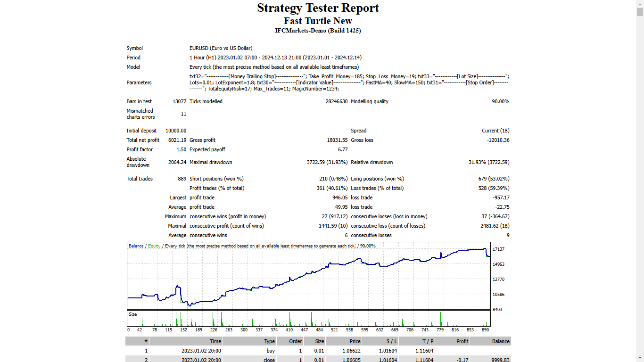Image resolution: width=644 pixels, height=362 pixels.
Task: Click the 'Order' column header
Action: (x=290, y=341)
